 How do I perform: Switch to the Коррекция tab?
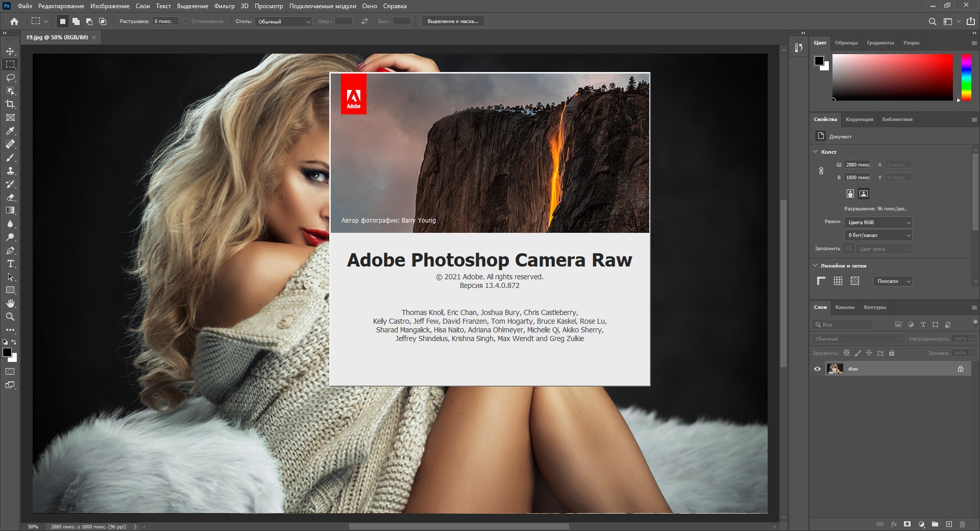pos(859,119)
